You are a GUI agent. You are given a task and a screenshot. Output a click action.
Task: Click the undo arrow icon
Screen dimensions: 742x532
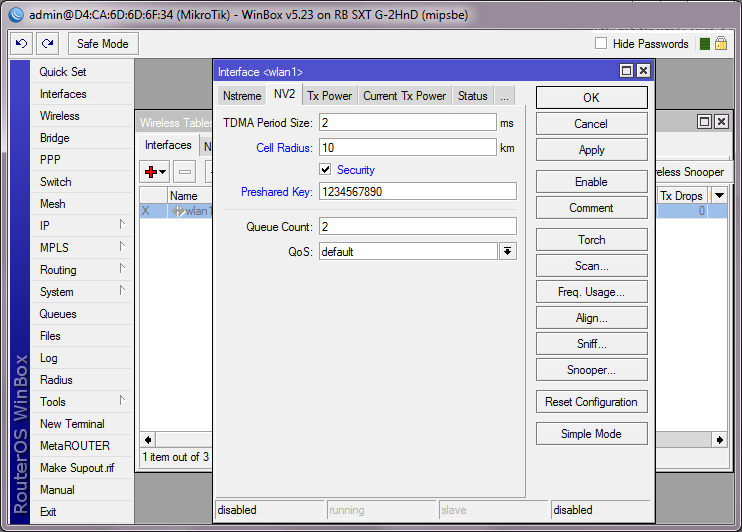tap(22, 44)
